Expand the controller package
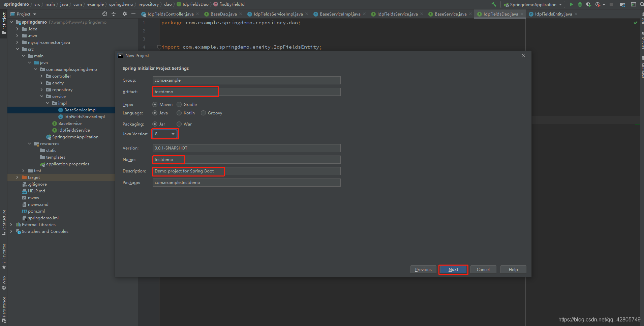The width and height of the screenshot is (644, 326). 41,76
